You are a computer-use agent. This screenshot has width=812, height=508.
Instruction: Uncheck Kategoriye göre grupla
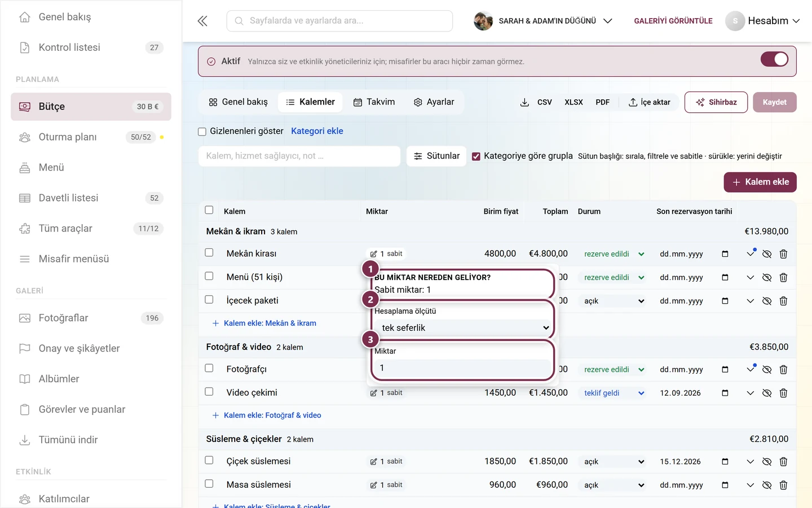(x=476, y=156)
